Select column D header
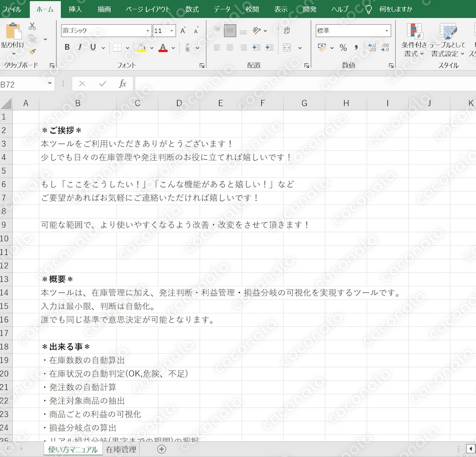 (x=179, y=103)
